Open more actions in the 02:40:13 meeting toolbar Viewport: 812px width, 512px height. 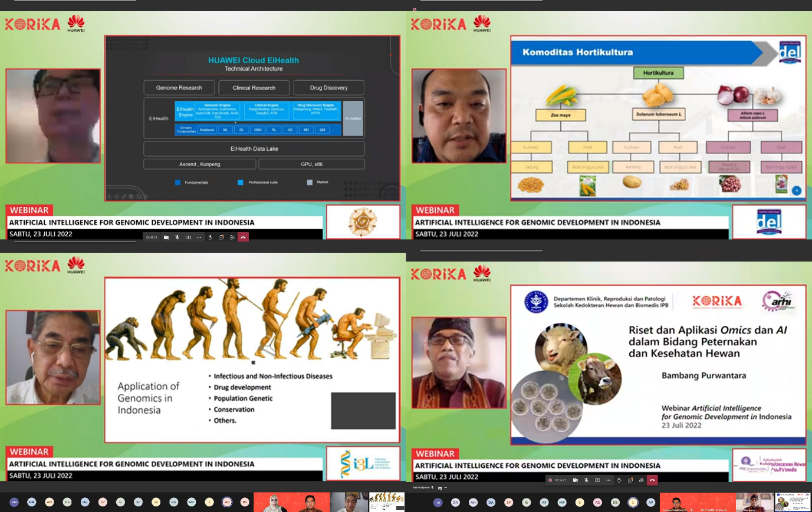pyautogui.click(x=199, y=237)
